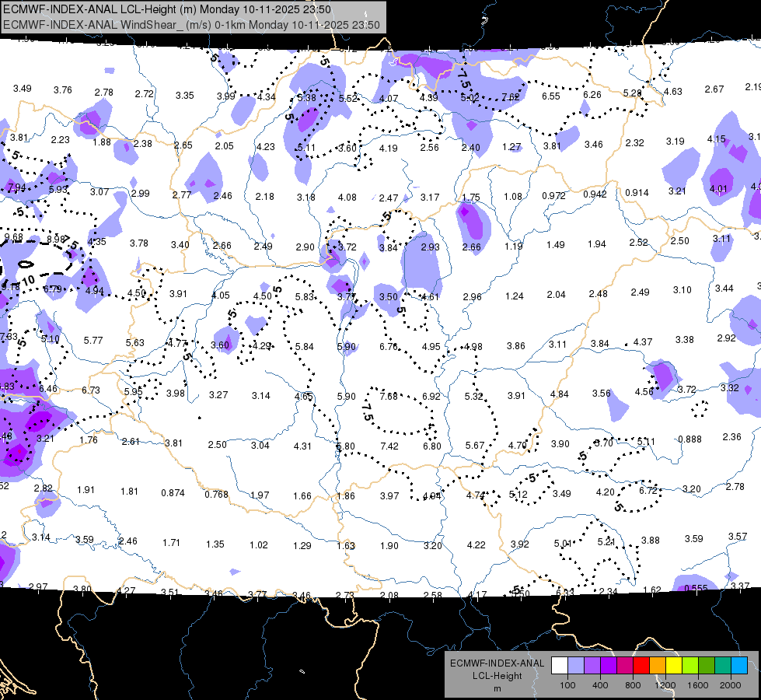Click the magenta legend swatch before 800
Image resolution: width=761 pixels, height=700 pixels.
(x=625, y=666)
